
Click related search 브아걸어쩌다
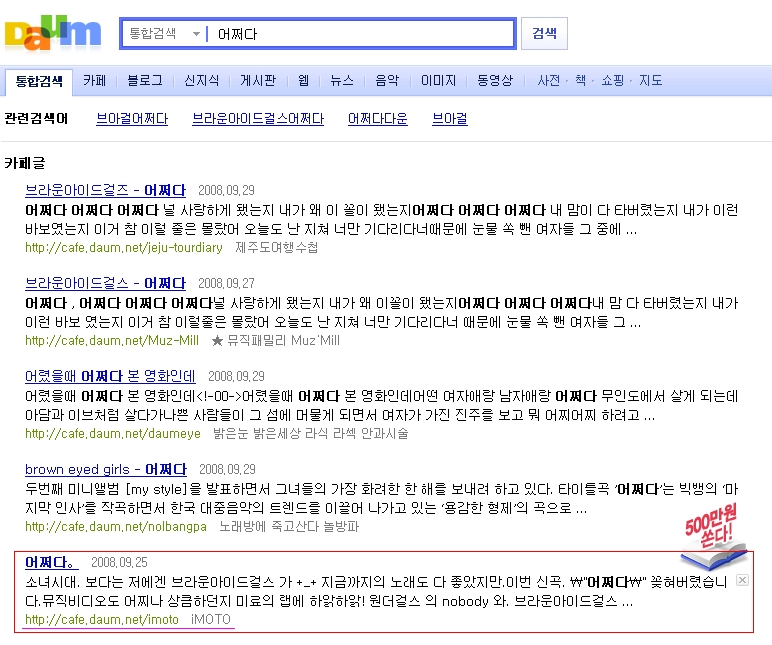coord(132,119)
